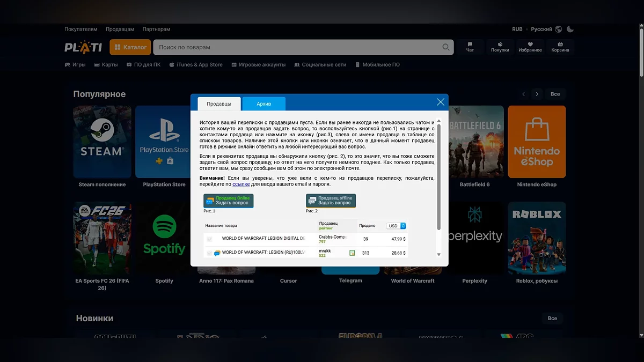Click the green icon beside mrakk seller
644x362 pixels.
click(352, 253)
